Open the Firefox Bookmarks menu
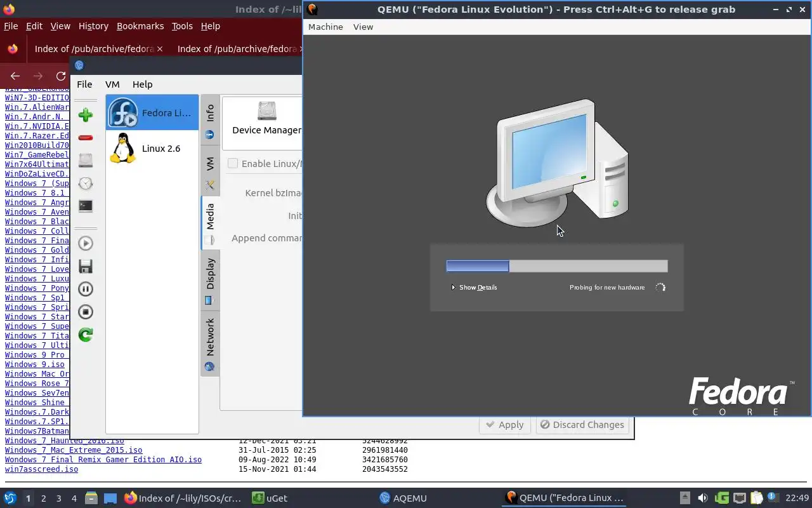 pos(140,26)
